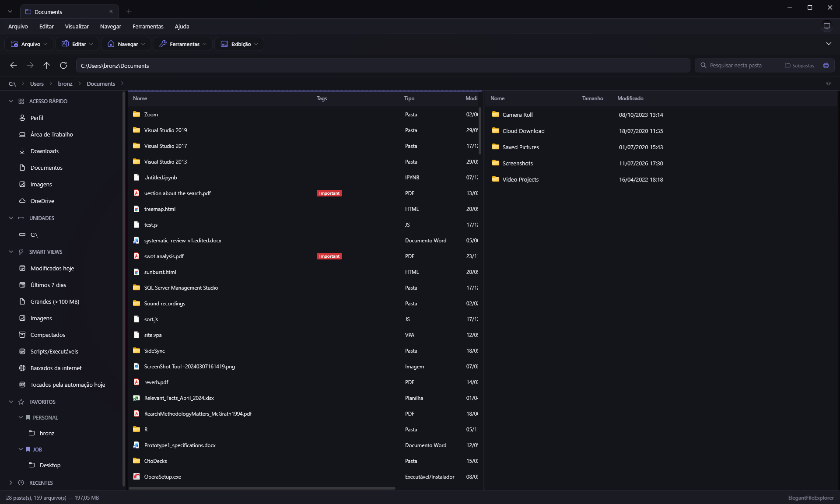Click the Users breadcrumb

(37, 84)
